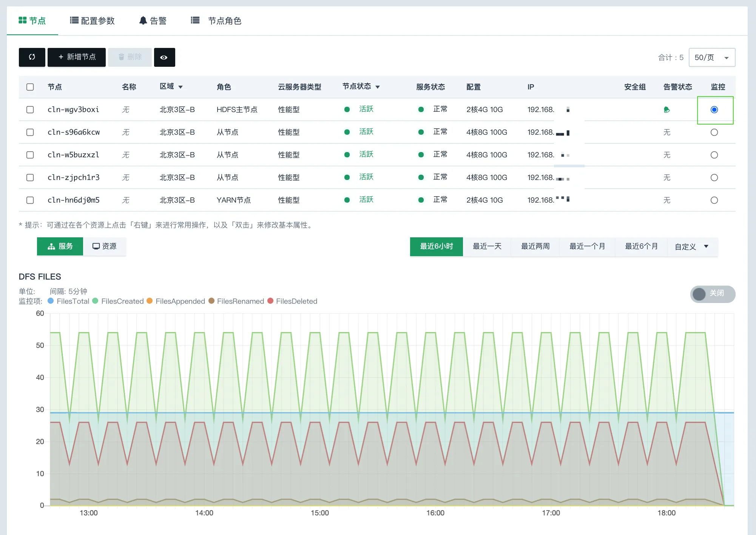
Task: Select the 资源 monitoring tab
Action: 105,246
